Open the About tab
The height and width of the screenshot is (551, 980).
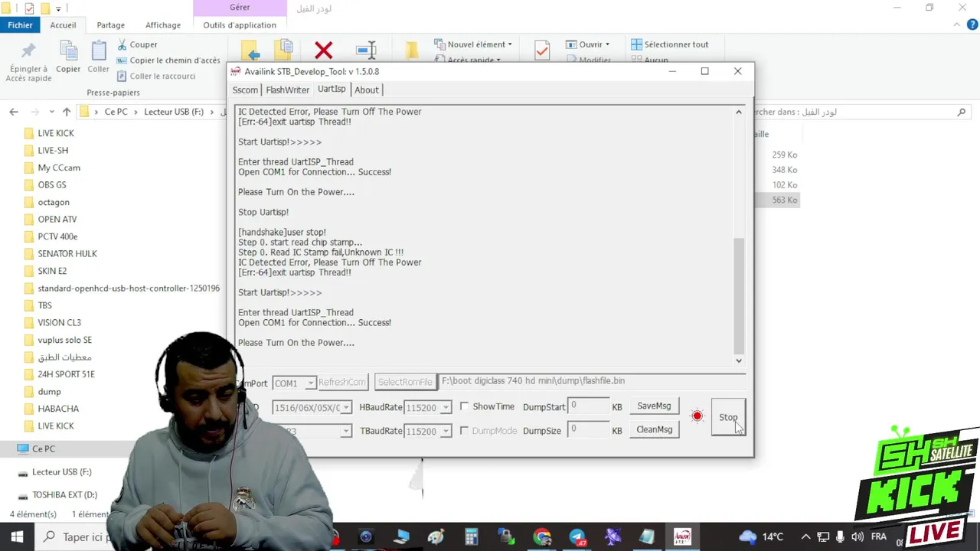coord(367,90)
